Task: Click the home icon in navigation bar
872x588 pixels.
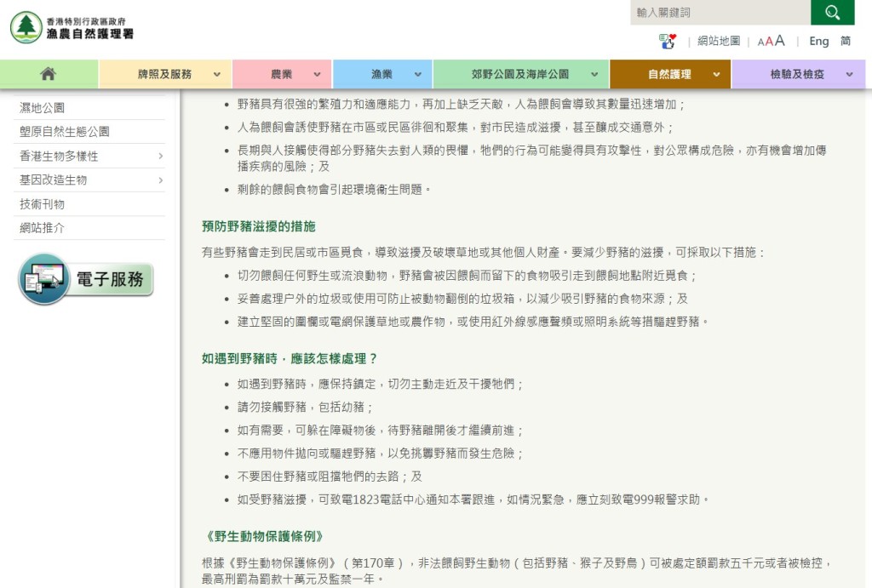Action: pyautogui.click(x=49, y=74)
